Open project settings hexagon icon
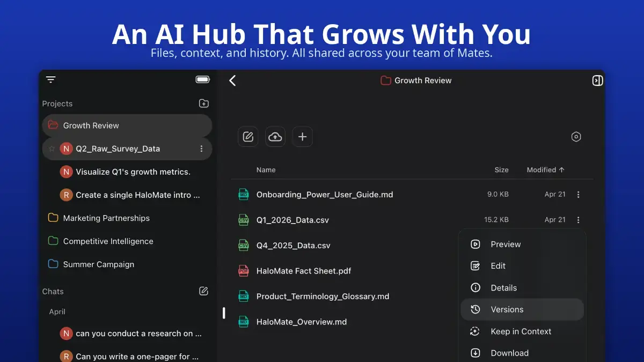The height and width of the screenshot is (362, 644). point(576,137)
